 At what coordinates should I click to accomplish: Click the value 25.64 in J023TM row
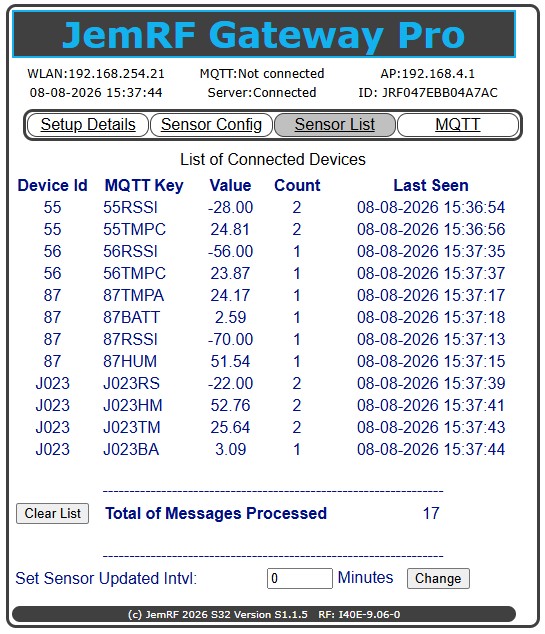pyautogui.click(x=230, y=427)
